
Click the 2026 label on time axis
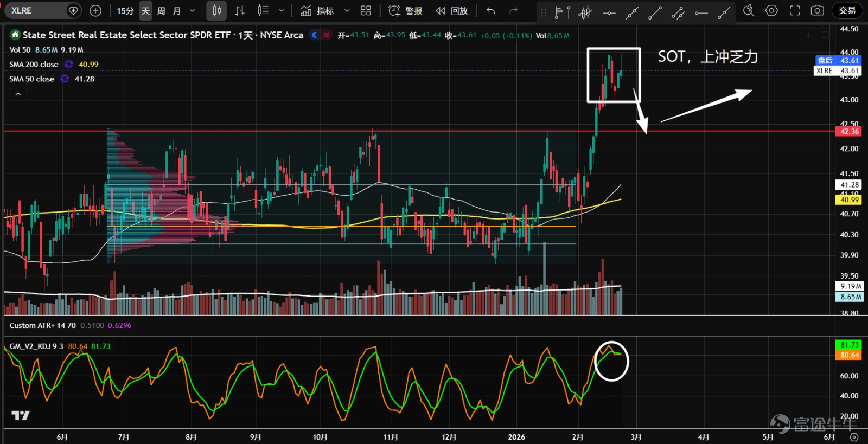click(516, 437)
